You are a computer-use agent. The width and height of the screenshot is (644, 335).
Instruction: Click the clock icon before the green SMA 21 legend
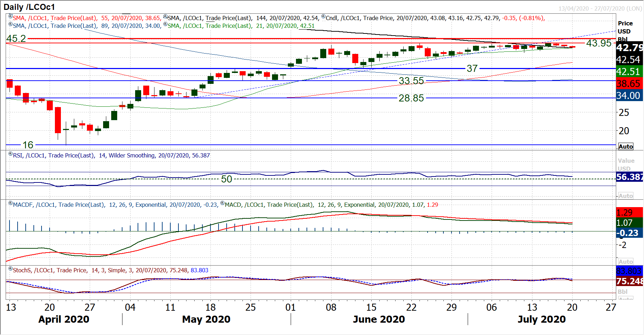tap(165, 24)
